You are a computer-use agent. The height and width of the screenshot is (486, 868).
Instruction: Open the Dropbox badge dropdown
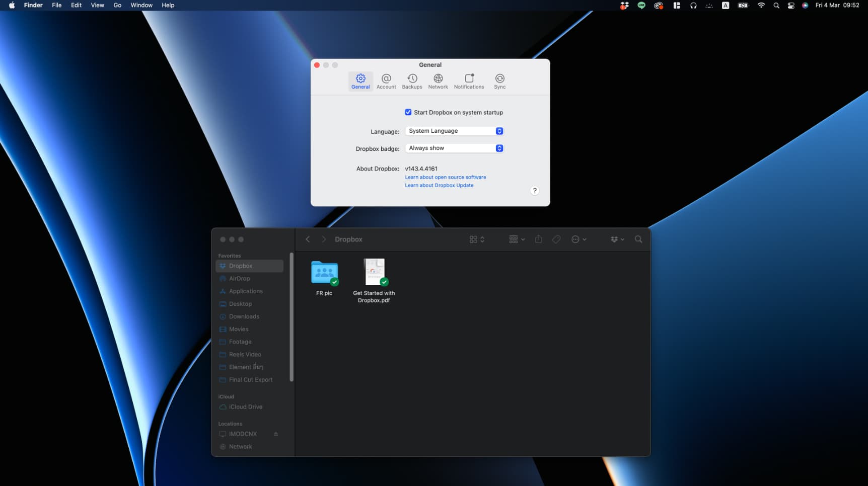454,148
